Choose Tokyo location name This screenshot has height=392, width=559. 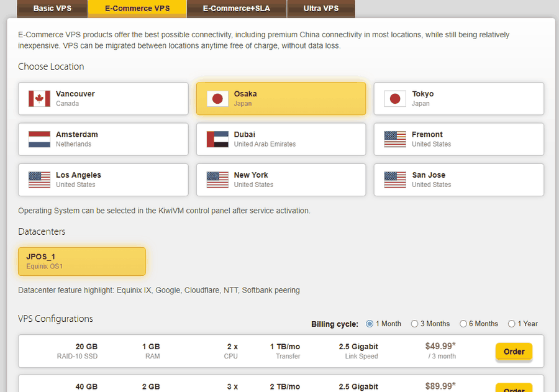[x=423, y=94]
